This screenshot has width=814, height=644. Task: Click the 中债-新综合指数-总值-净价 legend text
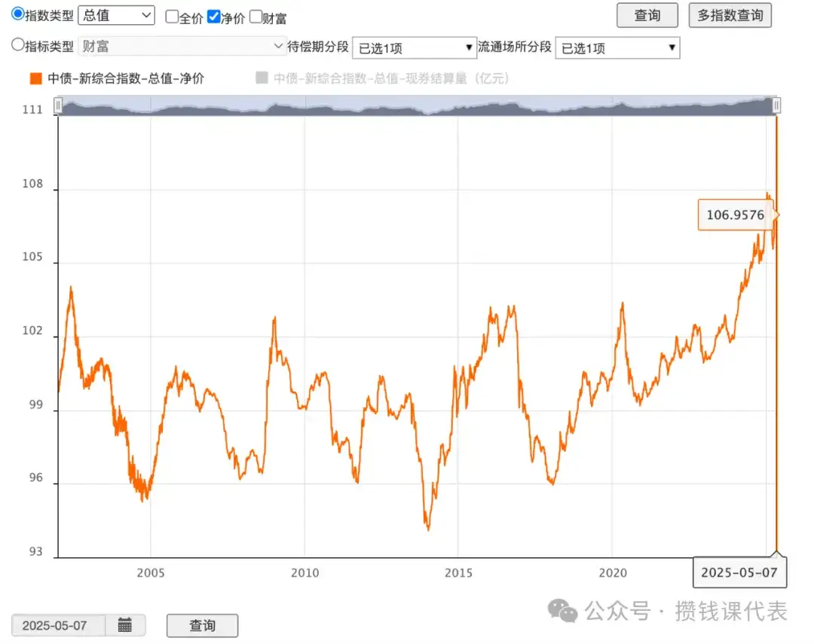coord(126,78)
